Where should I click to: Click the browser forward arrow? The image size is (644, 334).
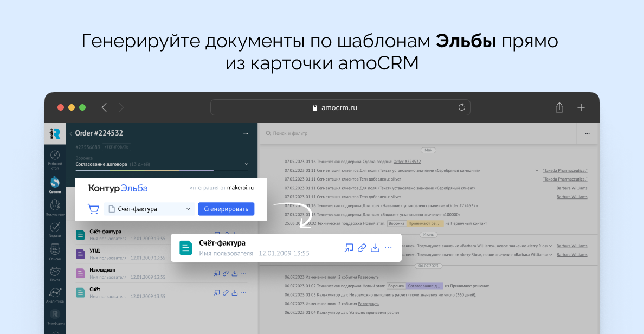coord(121,108)
